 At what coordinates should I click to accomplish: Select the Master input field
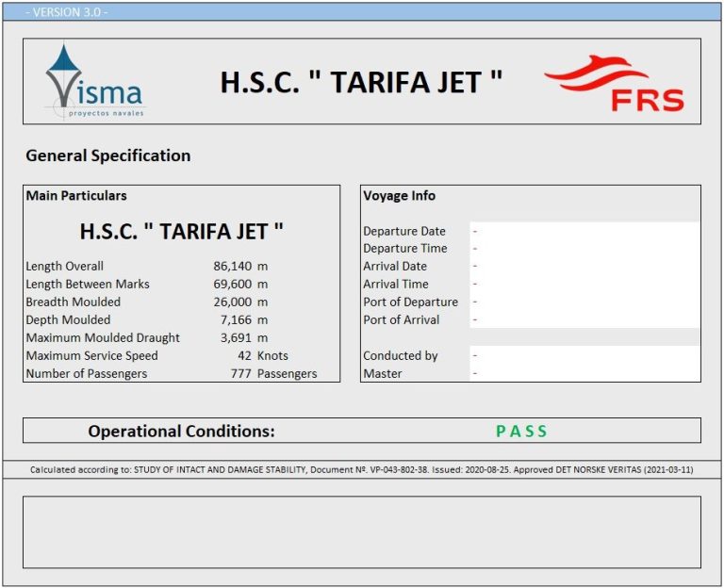(x=584, y=373)
